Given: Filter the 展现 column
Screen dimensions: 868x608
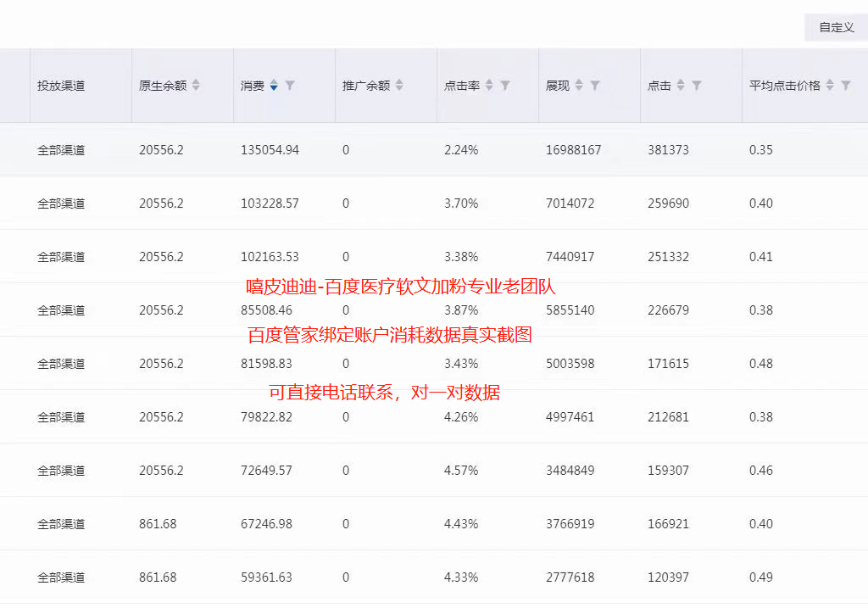Looking at the screenshot, I should coord(595,86).
